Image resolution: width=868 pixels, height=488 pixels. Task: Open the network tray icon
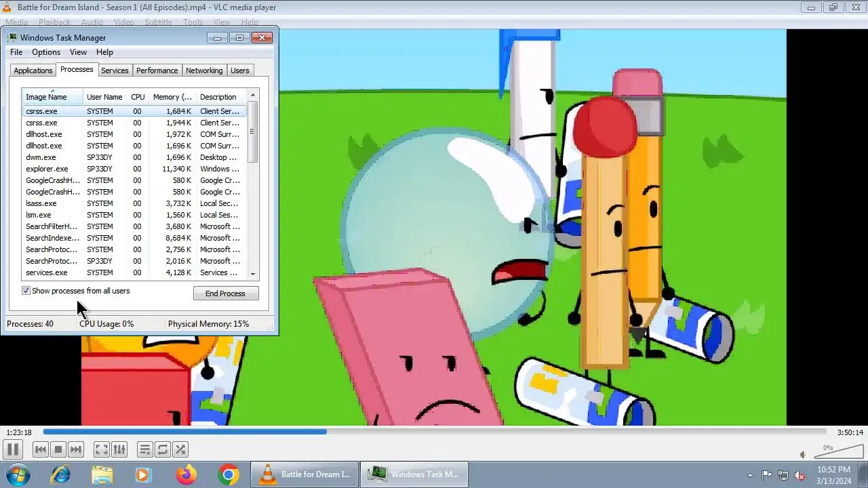(783, 475)
